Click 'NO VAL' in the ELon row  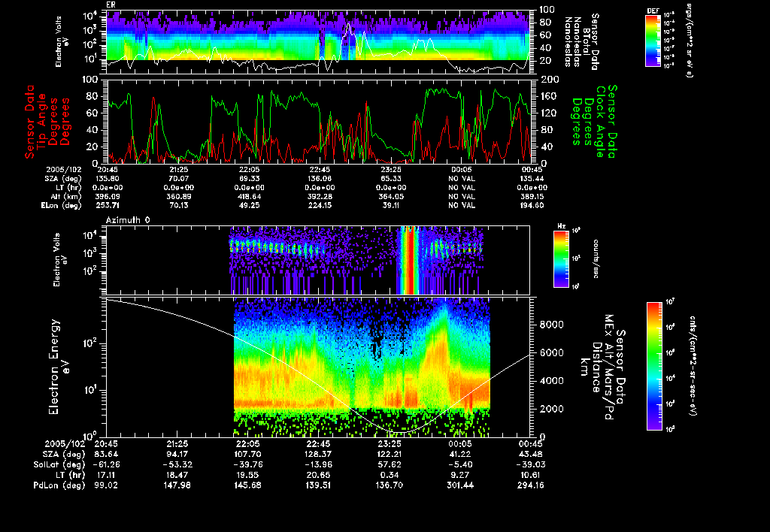462,206
